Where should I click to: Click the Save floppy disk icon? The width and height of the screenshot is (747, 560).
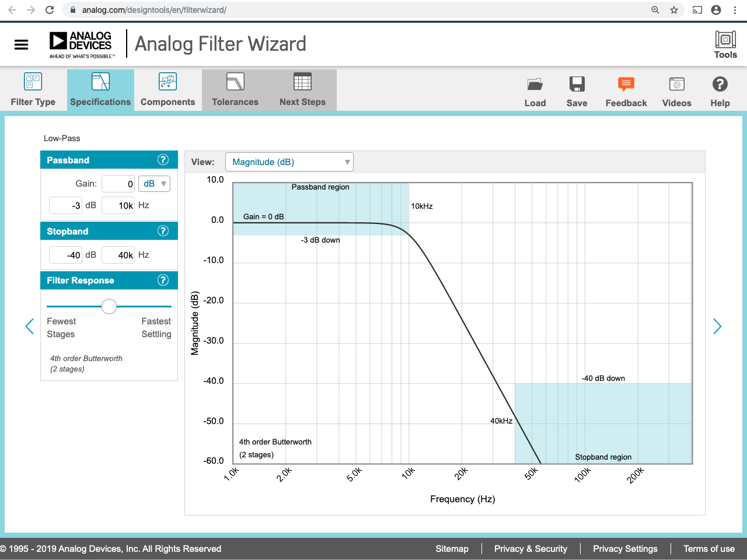[577, 84]
